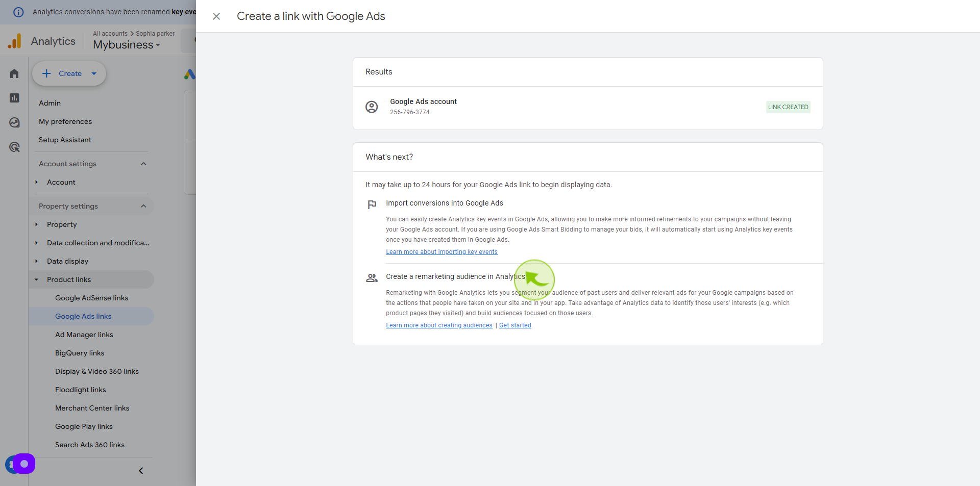Click the Google Ads account label
The height and width of the screenshot is (486, 980).
pos(424,101)
